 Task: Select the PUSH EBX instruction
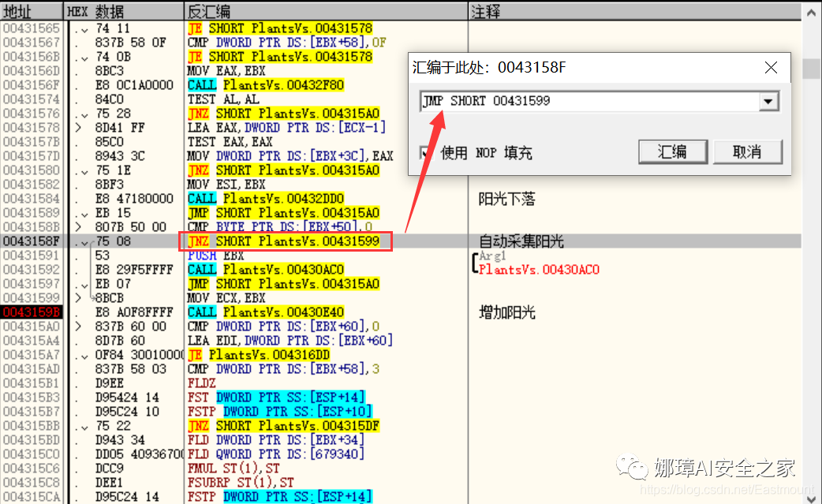click(x=216, y=256)
